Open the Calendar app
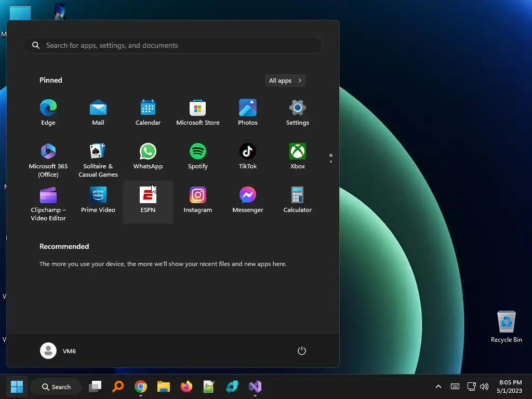 click(x=148, y=113)
